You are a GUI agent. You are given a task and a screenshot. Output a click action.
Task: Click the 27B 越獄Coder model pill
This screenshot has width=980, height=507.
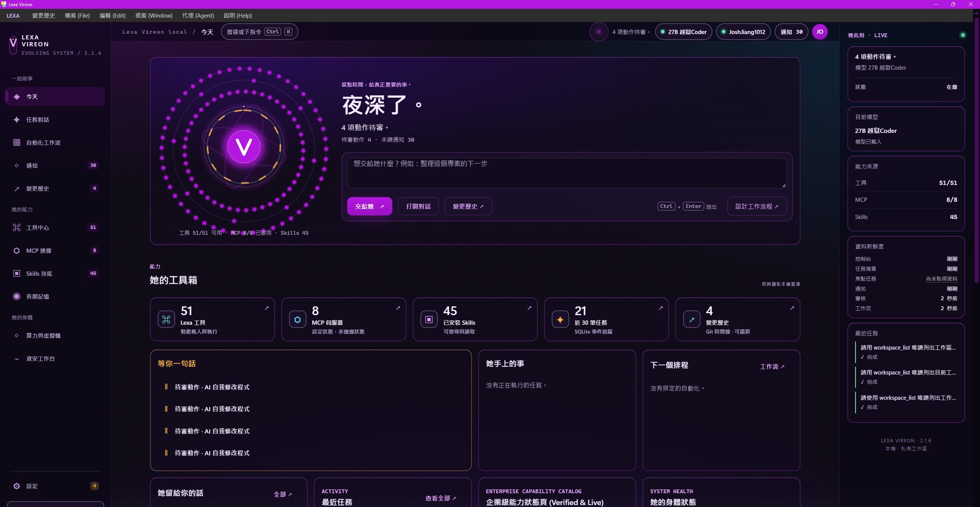(x=684, y=32)
